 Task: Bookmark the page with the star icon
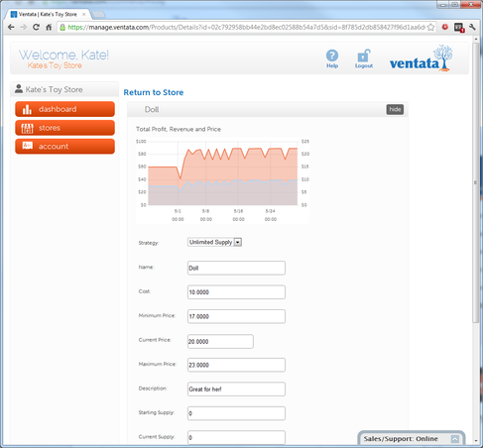[430, 27]
